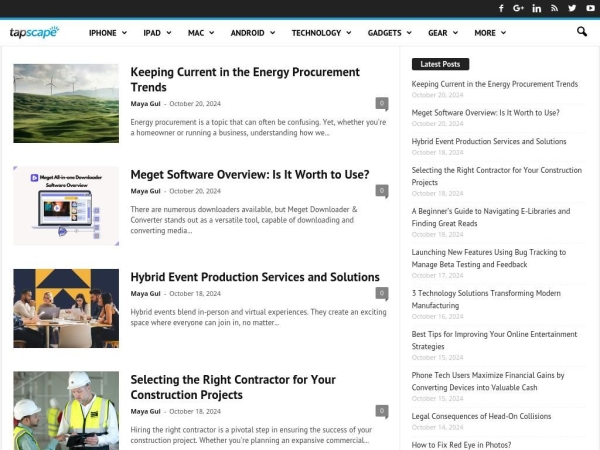Open the LinkedIn social icon
This screenshot has width=600, height=450.
[536, 8]
